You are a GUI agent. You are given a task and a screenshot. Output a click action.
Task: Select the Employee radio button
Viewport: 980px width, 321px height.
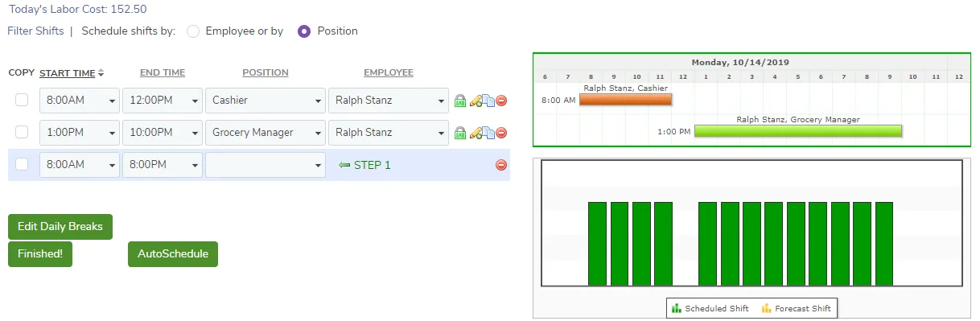(192, 31)
